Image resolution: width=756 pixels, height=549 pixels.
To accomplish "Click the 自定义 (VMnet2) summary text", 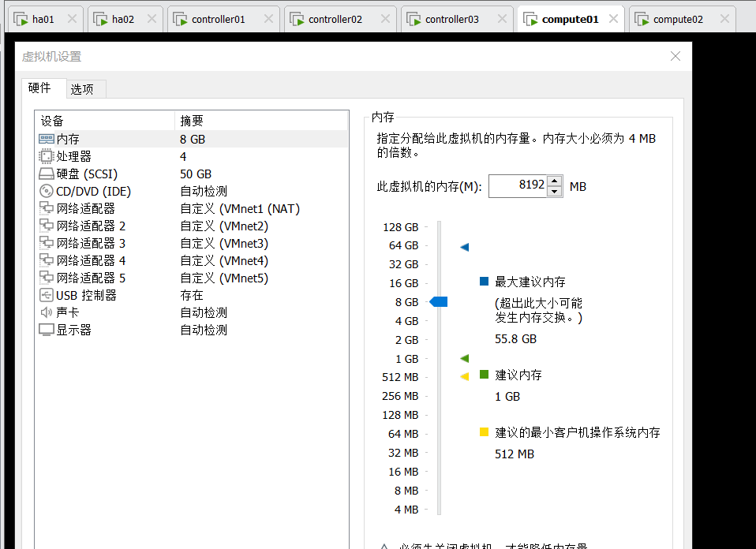I will coord(224,226).
